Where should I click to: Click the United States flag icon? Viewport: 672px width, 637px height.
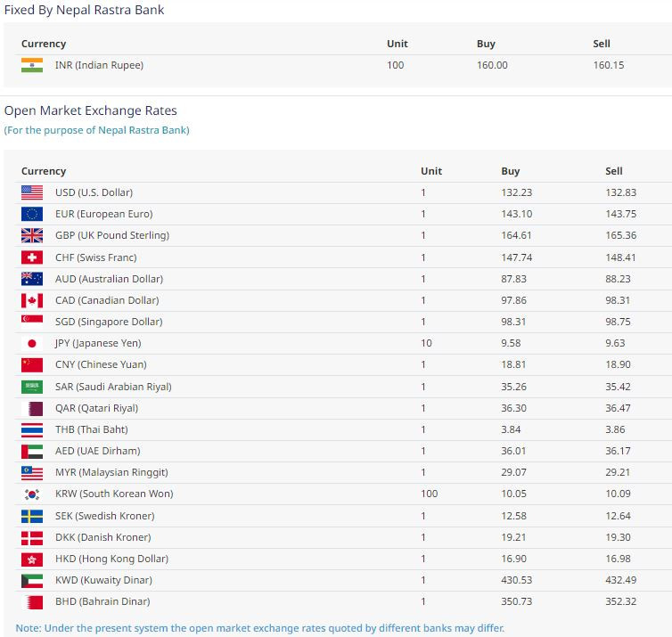[x=32, y=192]
